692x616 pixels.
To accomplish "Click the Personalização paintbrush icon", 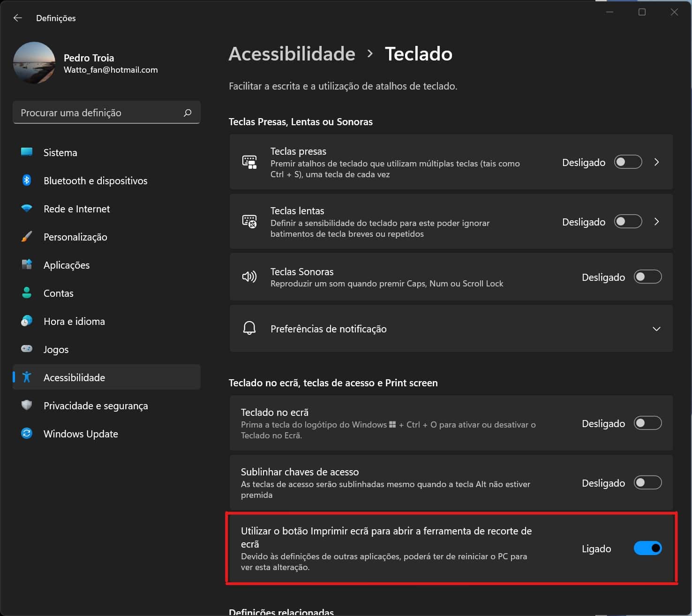I will click(x=27, y=237).
